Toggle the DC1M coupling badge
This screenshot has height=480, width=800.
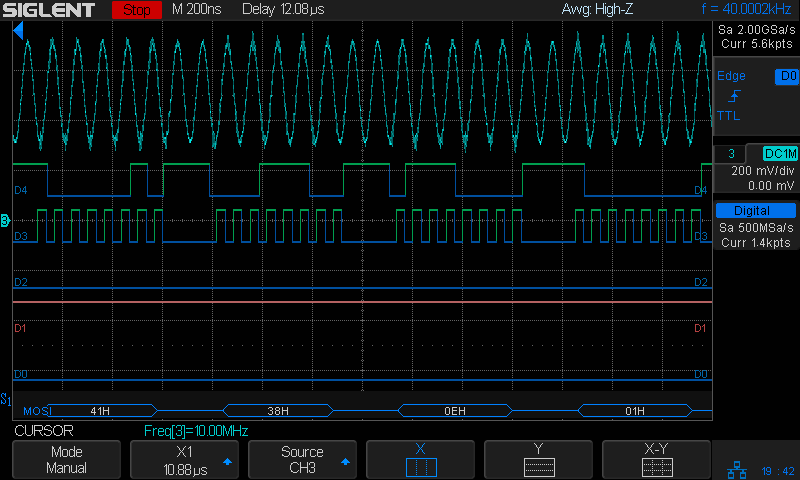tap(779, 153)
